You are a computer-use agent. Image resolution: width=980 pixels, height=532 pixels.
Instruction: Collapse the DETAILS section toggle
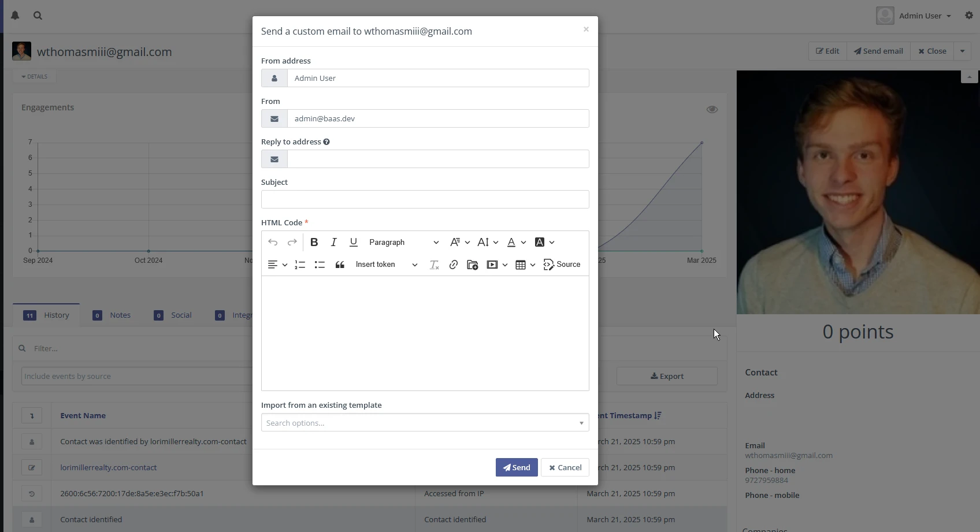pyautogui.click(x=35, y=76)
